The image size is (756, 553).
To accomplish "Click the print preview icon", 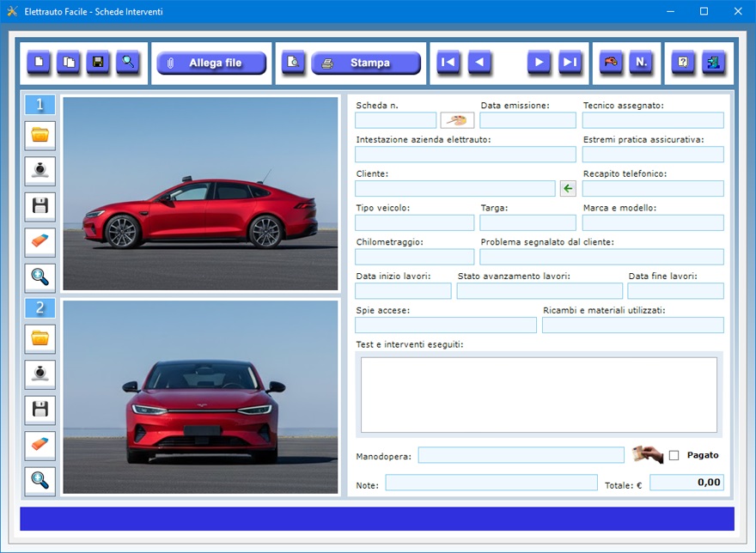I will point(294,63).
